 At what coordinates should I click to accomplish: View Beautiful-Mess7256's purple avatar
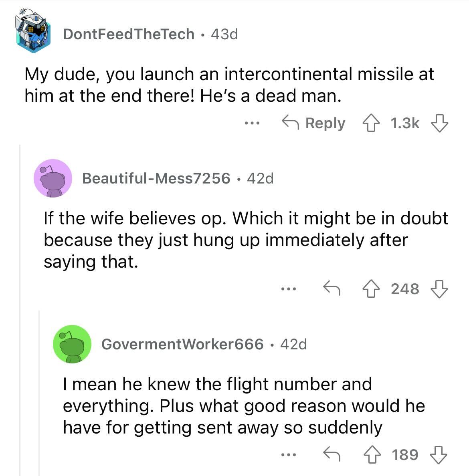click(x=53, y=178)
